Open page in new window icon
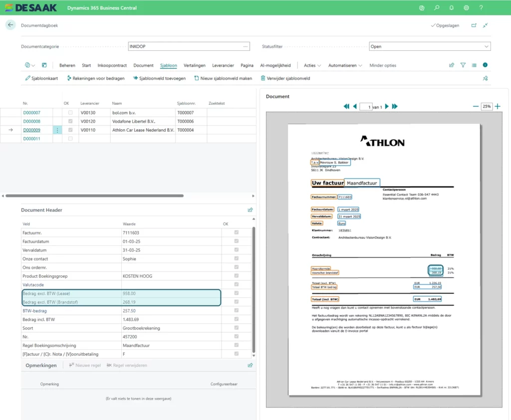 474,25
